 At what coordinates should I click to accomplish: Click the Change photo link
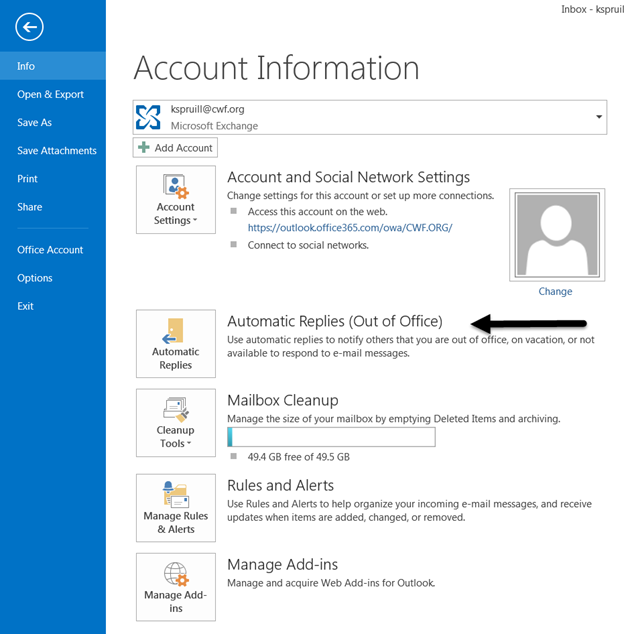(555, 291)
